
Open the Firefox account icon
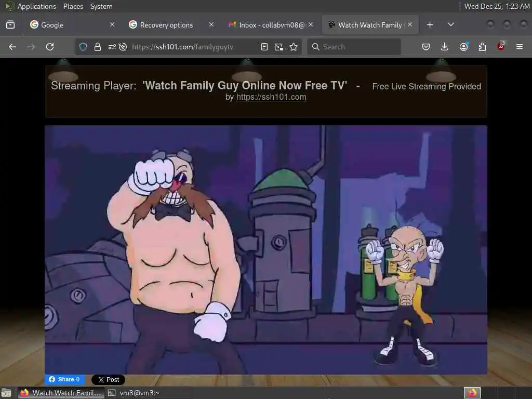pos(463,47)
